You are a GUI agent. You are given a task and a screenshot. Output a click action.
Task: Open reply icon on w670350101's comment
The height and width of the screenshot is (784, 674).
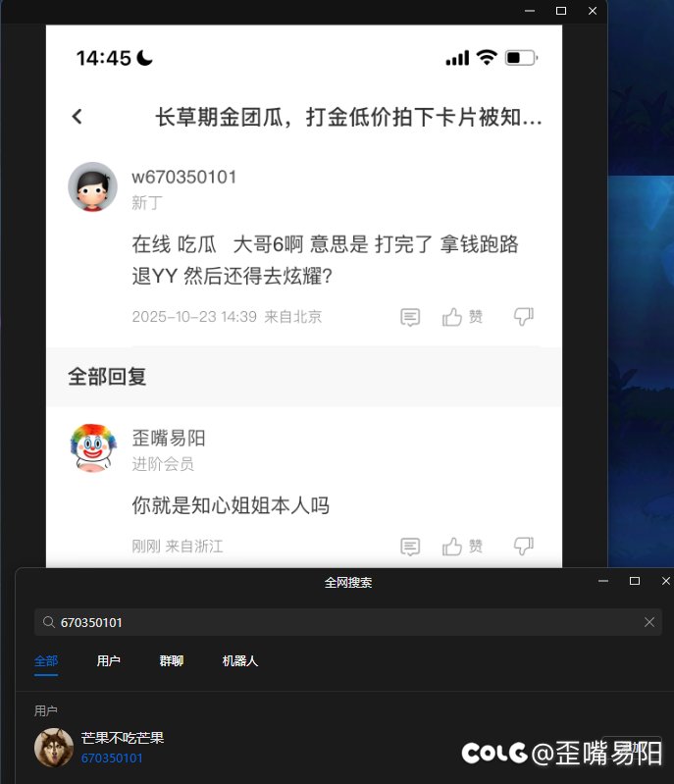click(x=410, y=317)
